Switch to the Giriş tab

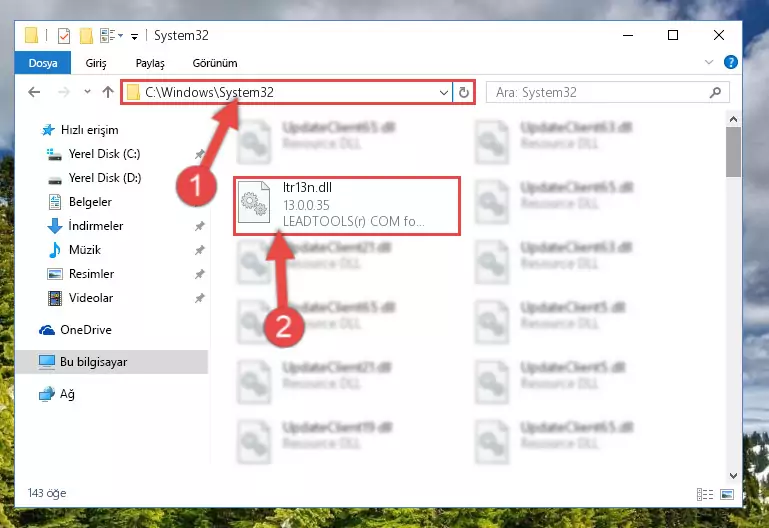click(x=96, y=63)
